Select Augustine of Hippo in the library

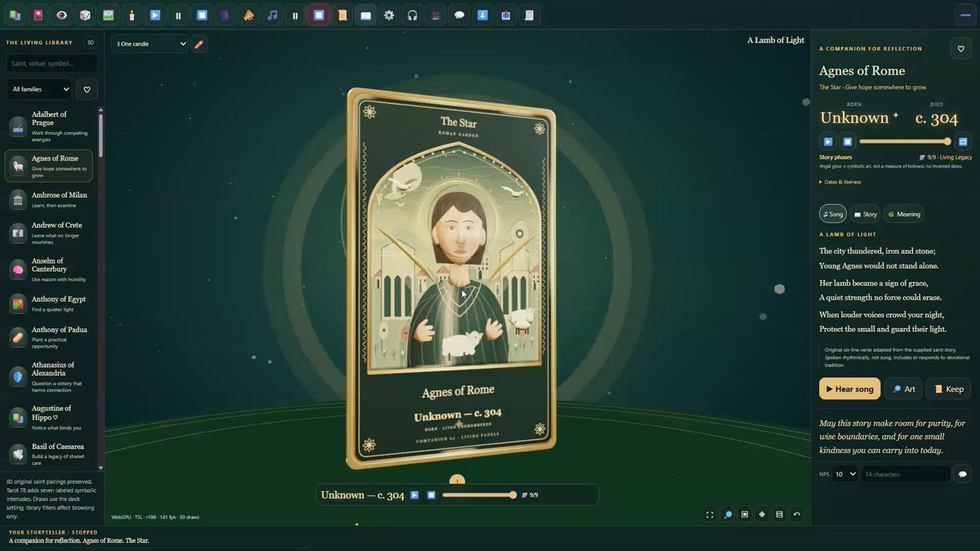(49, 416)
